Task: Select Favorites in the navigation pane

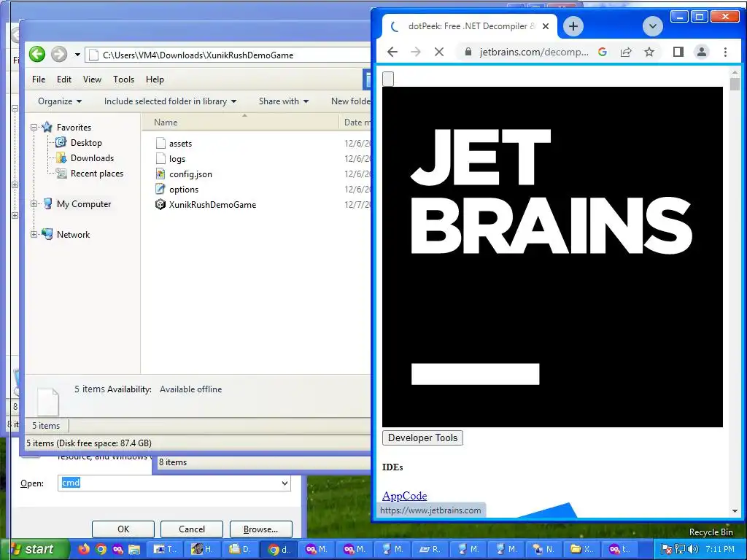Action: [74, 128]
